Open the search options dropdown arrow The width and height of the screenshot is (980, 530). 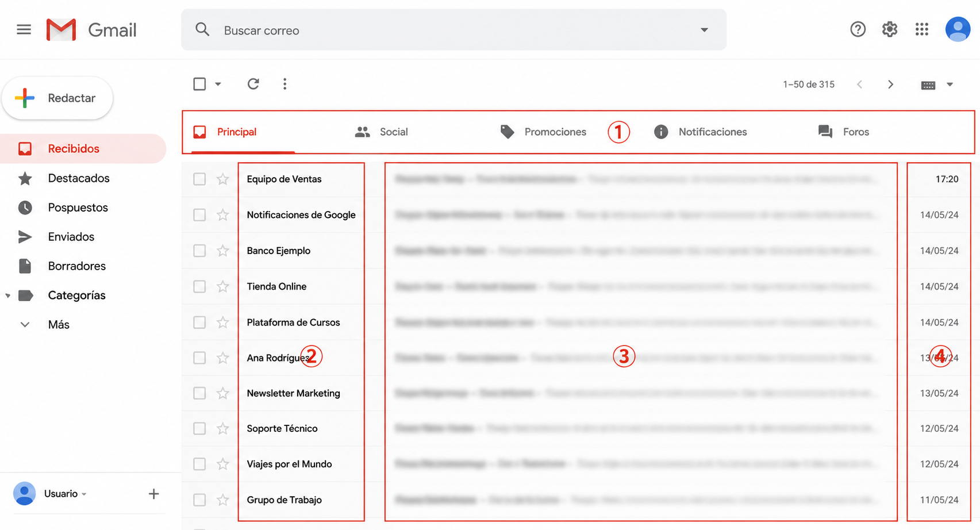(704, 30)
